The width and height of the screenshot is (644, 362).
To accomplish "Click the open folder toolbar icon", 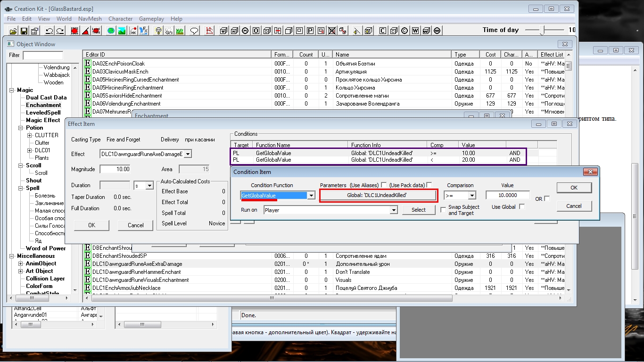I will [x=13, y=31].
